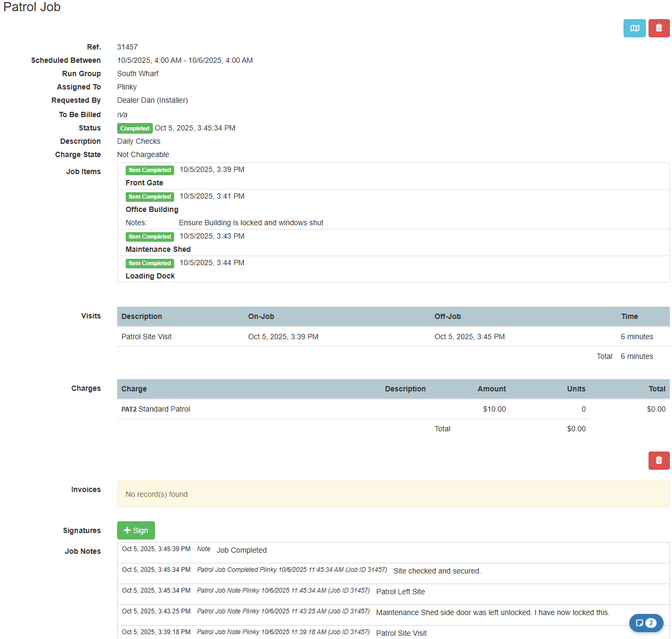
Task: Select the Loading Dock job item
Action: [150, 276]
